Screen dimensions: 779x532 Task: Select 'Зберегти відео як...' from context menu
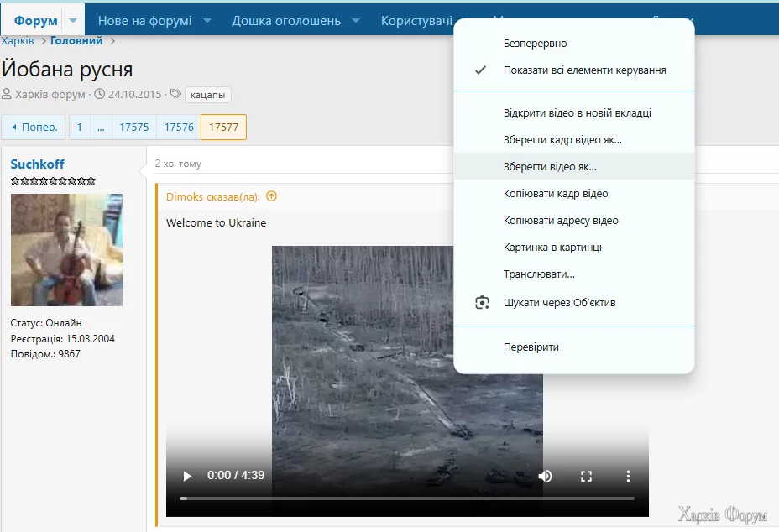coord(550,166)
